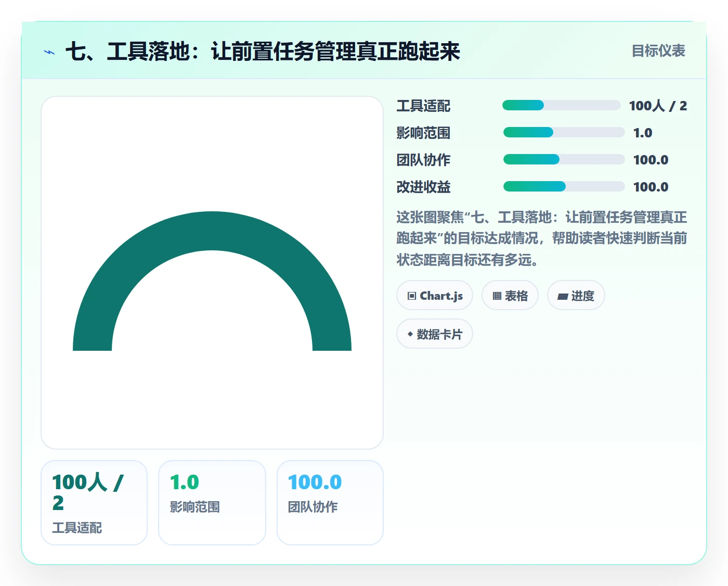Click the lightning bolt icon in the header
Screen dimensions: 728x586
pos(49,52)
